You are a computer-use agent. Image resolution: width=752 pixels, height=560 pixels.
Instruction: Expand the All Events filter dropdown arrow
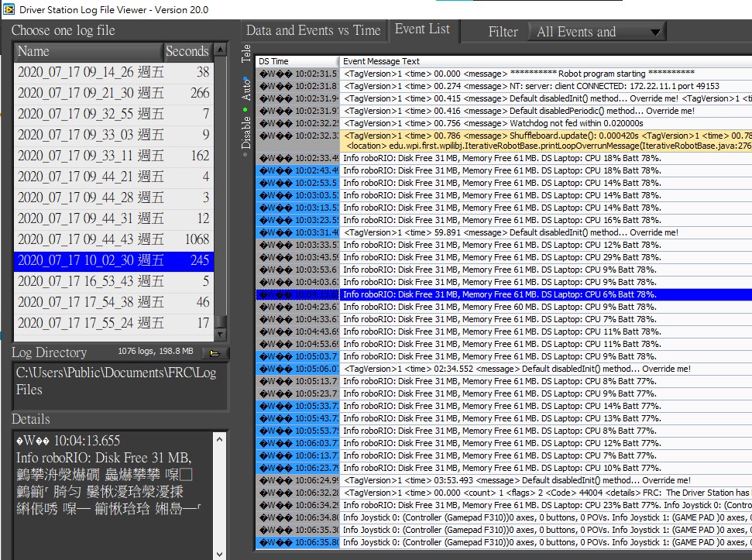(x=655, y=32)
